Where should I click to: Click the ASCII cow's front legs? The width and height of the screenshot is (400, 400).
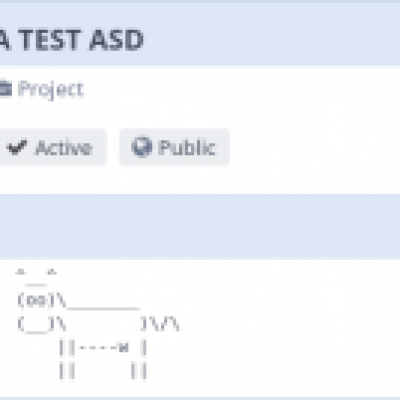pos(67,360)
